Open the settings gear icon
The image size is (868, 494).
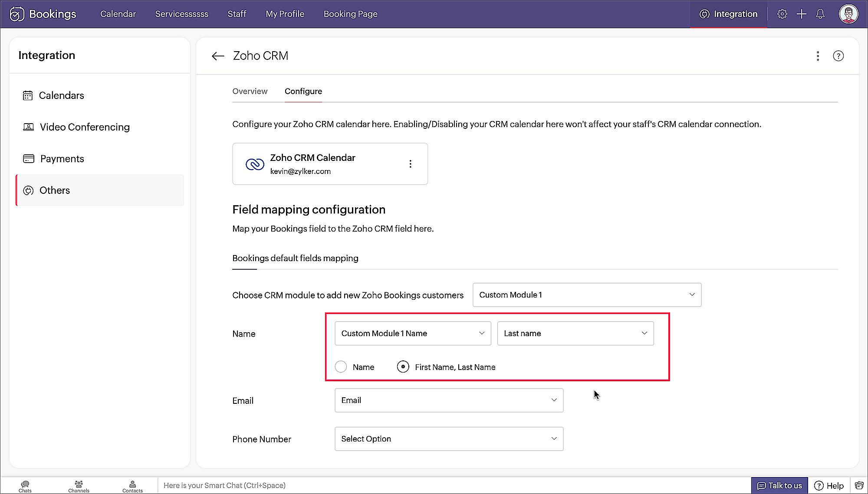(x=782, y=14)
